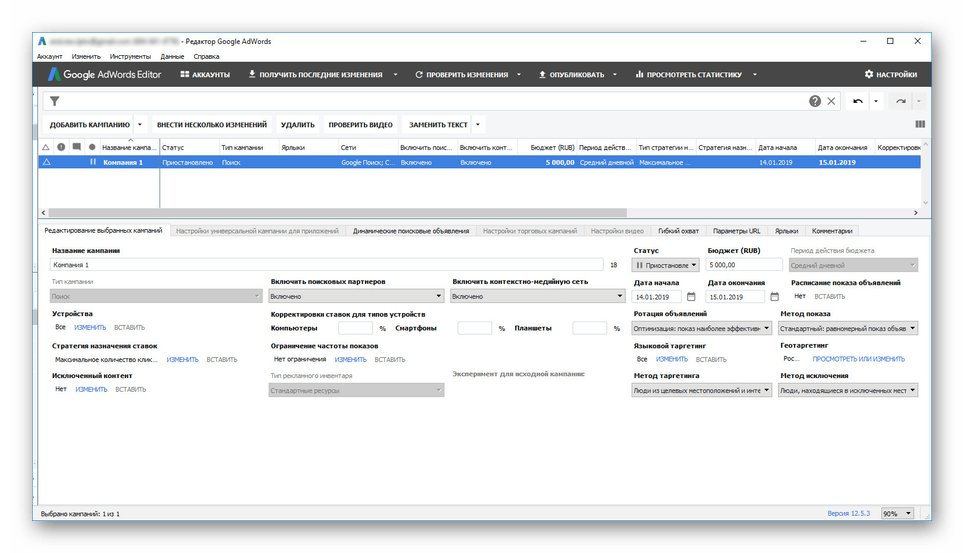Click the comment bubble column header

point(76,147)
